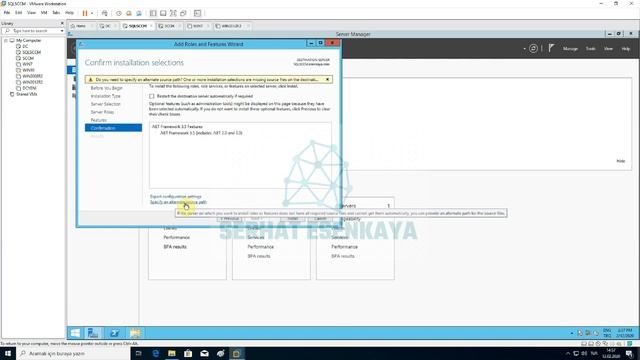Pause the VM with the orange pause icon
Image resolution: width=640 pixels, height=360 pixels.
[x=85, y=13]
